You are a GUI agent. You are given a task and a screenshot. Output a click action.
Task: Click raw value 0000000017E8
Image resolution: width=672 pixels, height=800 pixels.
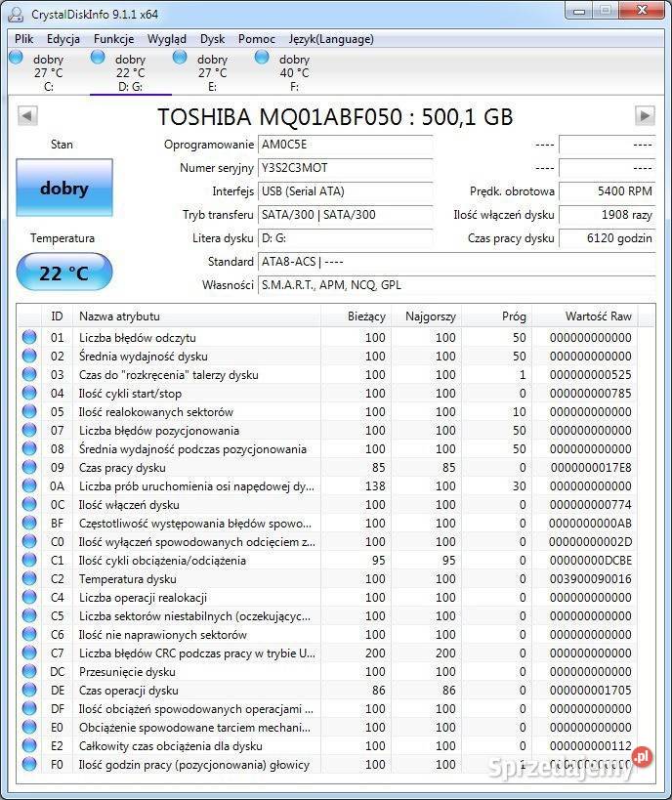click(591, 467)
